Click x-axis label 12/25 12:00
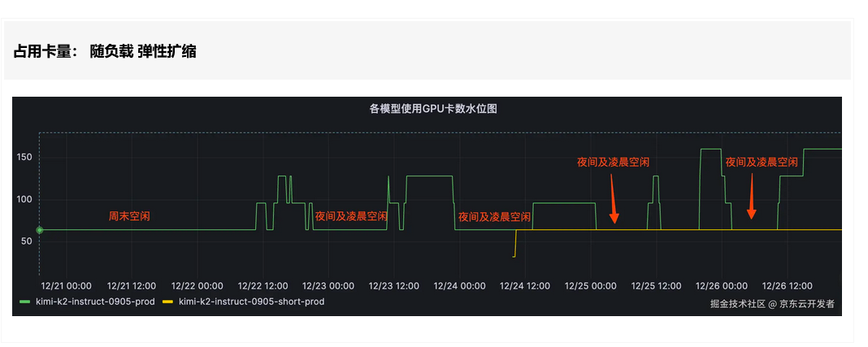The width and height of the screenshot is (868, 347). coord(656,286)
